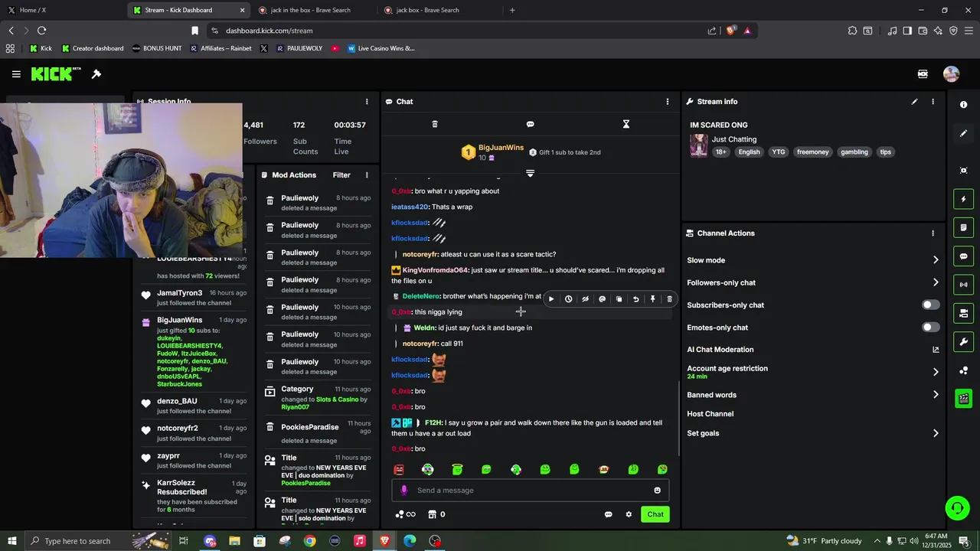Pin the message using the pin icon

click(x=652, y=299)
